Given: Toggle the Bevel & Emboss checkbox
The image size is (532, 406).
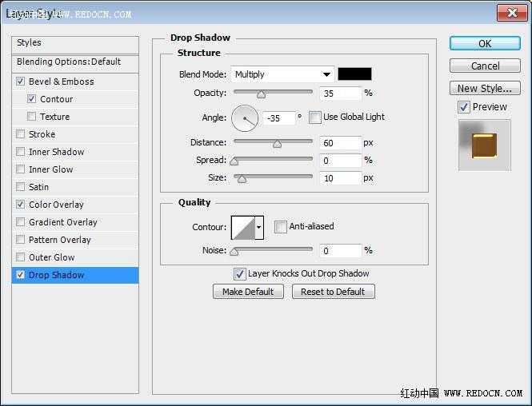Looking at the screenshot, I should pyautogui.click(x=20, y=82).
